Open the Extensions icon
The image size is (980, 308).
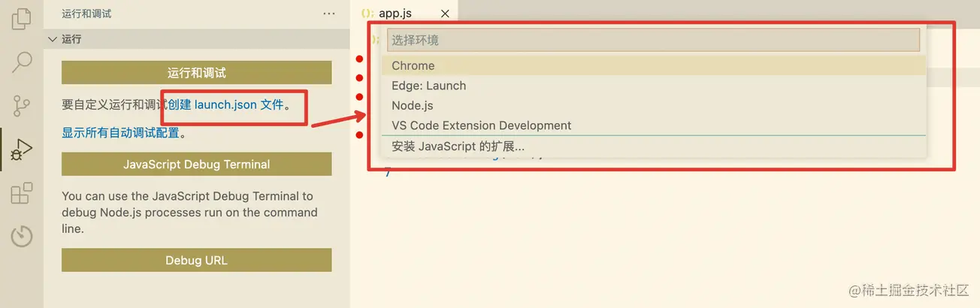22,193
